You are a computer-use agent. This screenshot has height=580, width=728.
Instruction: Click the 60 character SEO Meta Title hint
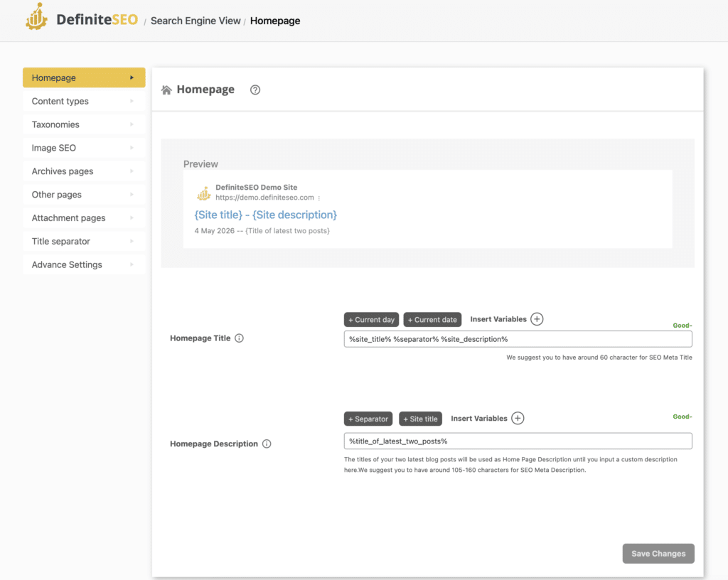click(599, 358)
